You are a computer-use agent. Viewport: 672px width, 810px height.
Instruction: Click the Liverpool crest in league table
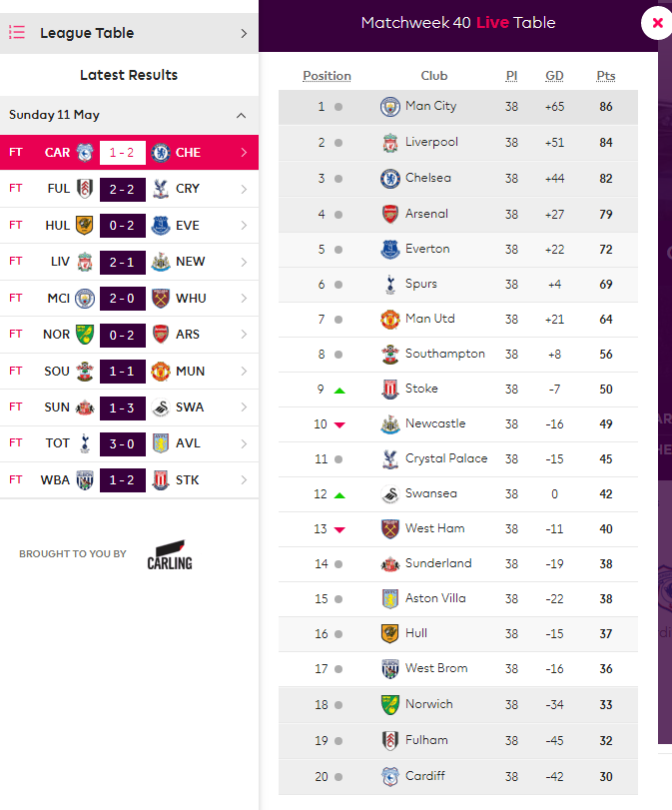[x=390, y=143]
